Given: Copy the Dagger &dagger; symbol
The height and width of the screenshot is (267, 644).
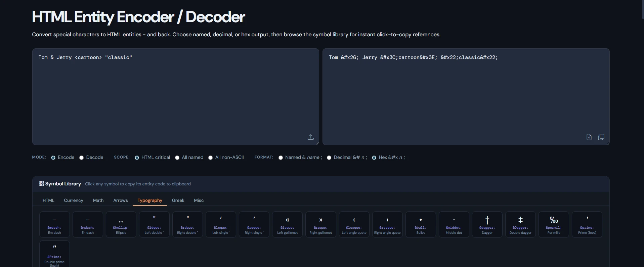Looking at the screenshot, I should click(x=487, y=224).
